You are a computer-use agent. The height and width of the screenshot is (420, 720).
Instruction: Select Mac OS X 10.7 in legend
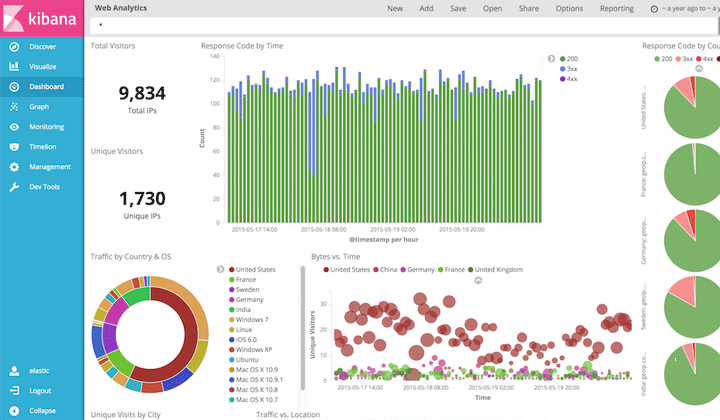(x=253, y=400)
